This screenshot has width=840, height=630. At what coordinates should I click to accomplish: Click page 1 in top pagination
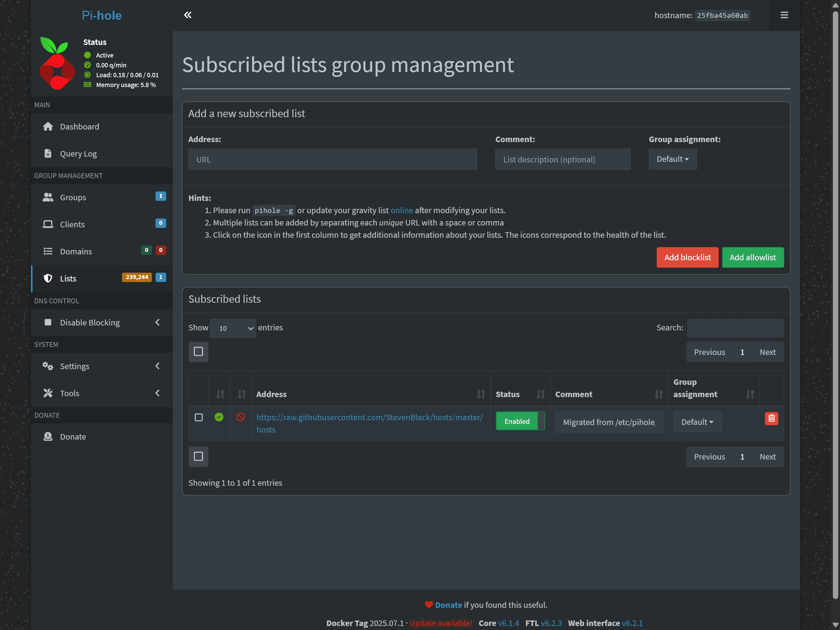tap(742, 352)
